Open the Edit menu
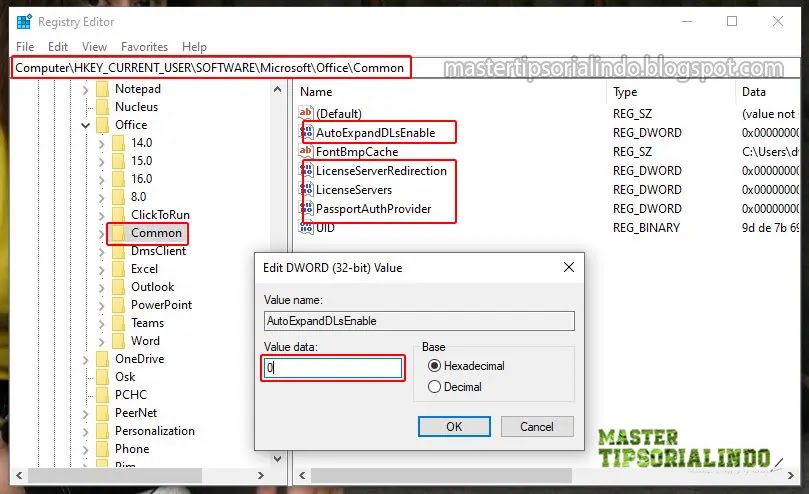Image resolution: width=809 pixels, height=494 pixels. pyautogui.click(x=58, y=46)
